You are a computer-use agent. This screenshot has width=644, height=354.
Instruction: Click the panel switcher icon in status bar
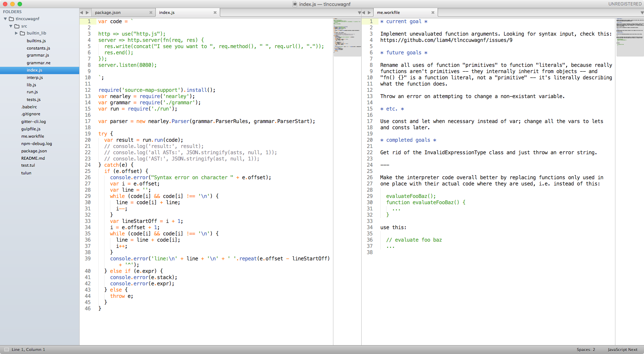point(6,350)
